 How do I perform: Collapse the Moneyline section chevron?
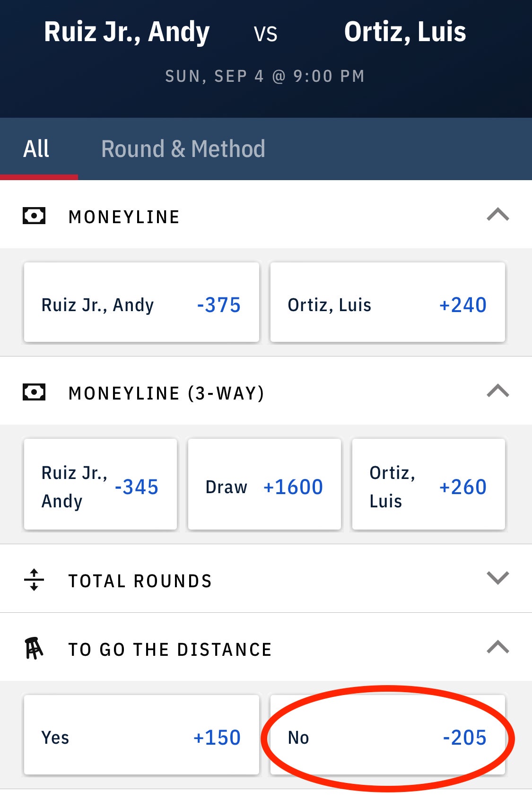(497, 215)
